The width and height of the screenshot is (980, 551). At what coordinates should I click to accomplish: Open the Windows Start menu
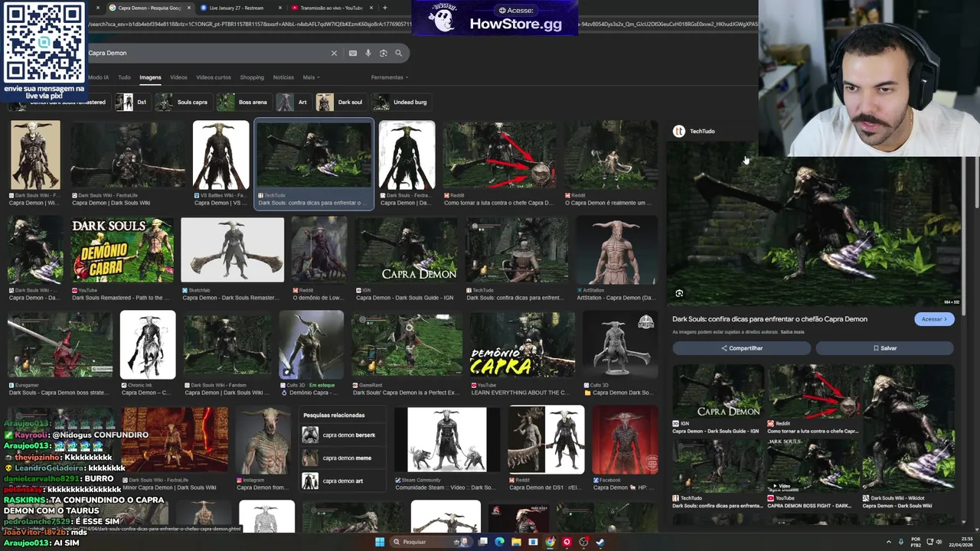379,542
